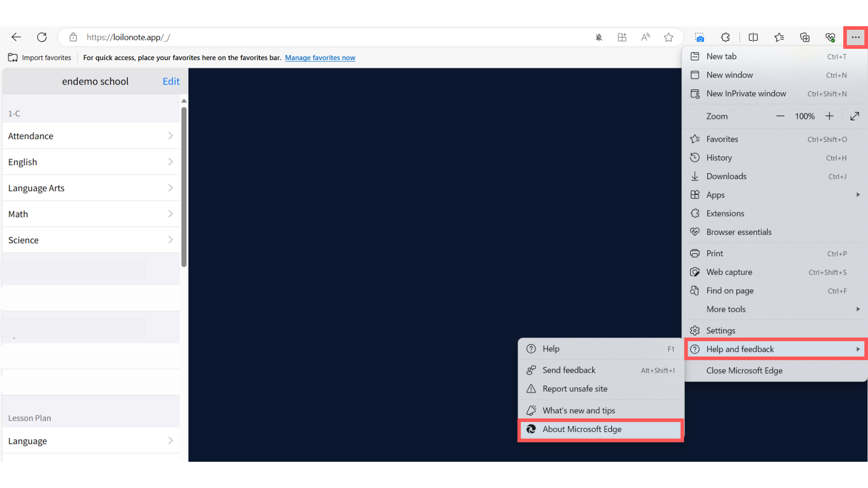
Task: Zoom out with the minus button
Action: click(780, 116)
